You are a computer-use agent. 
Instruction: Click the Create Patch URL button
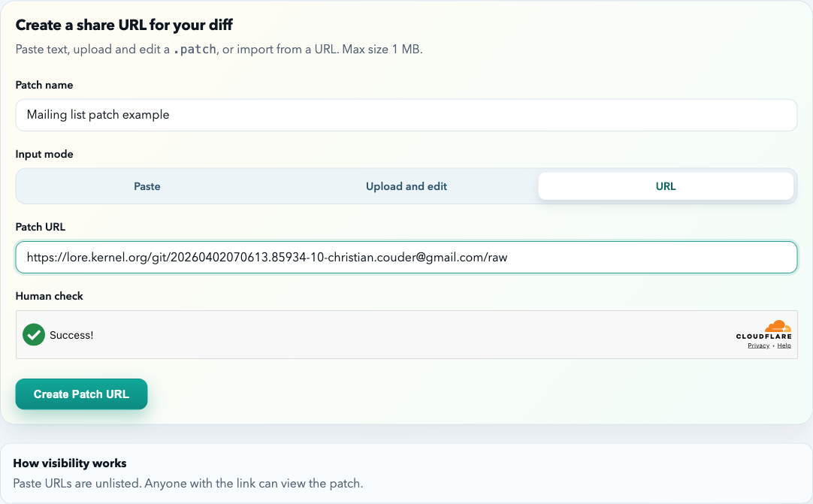(x=81, y=394)
